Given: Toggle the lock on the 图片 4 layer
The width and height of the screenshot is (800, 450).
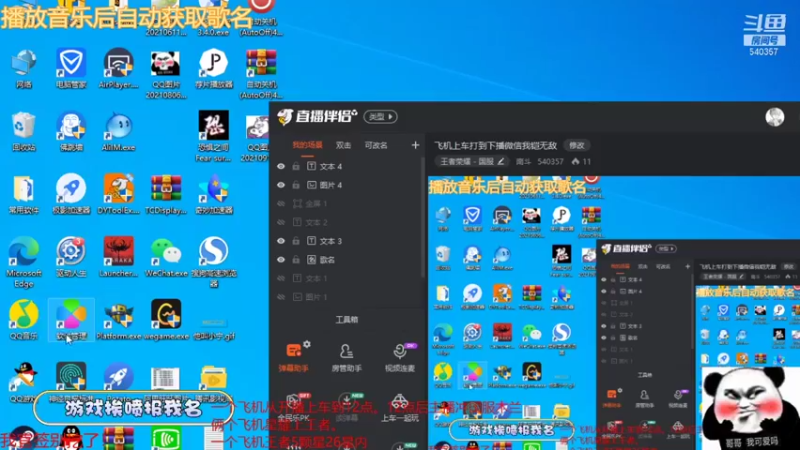Looking at the screenshot, I should click(x=296, y=185).
